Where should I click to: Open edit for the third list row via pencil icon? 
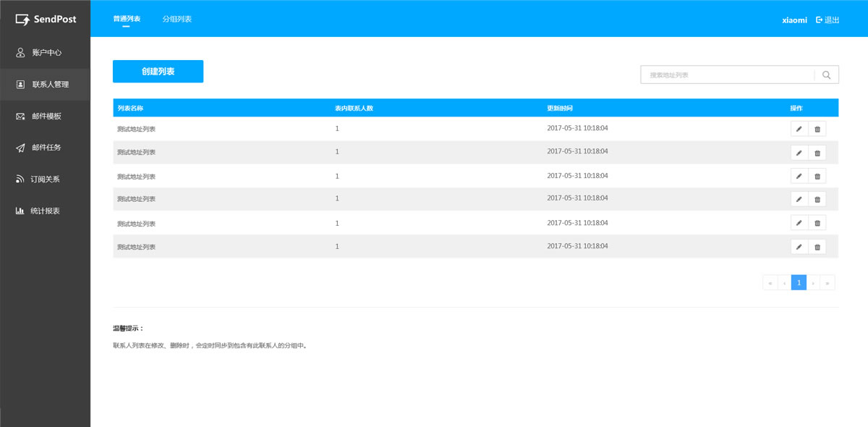coord(799,176)
